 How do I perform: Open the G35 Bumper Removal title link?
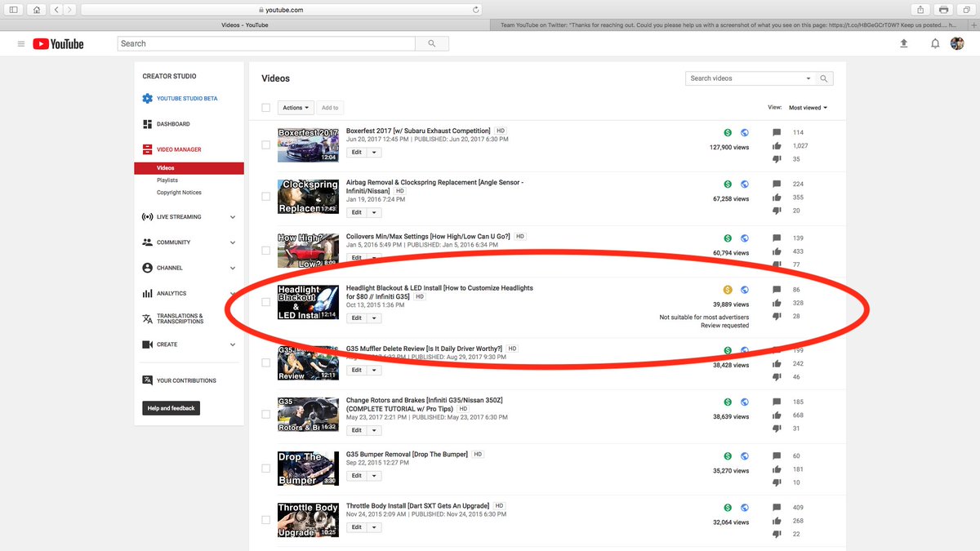click(407, 454)
